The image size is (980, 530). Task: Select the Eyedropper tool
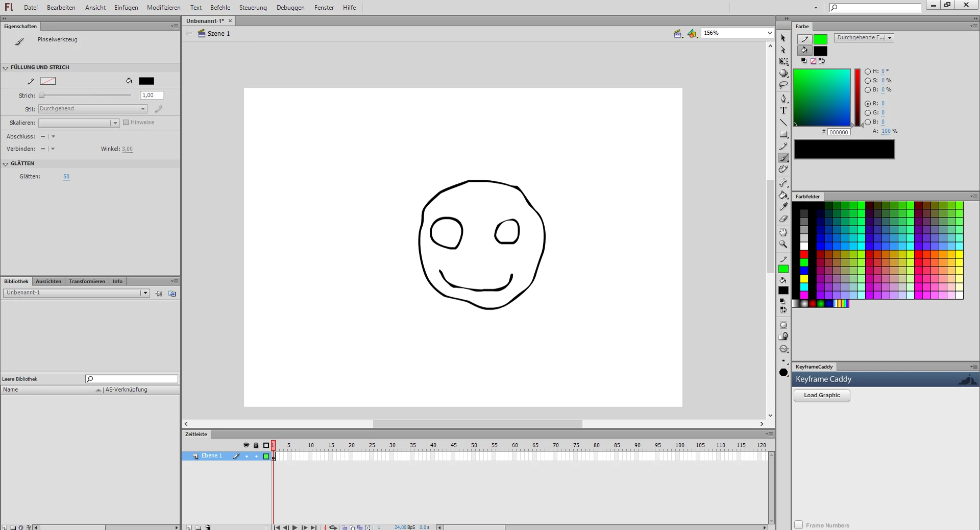783,207
